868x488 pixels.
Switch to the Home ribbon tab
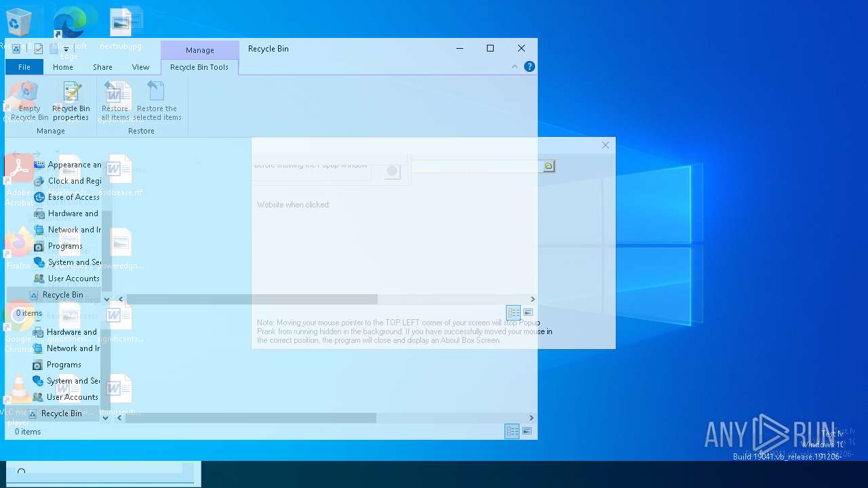63,67
